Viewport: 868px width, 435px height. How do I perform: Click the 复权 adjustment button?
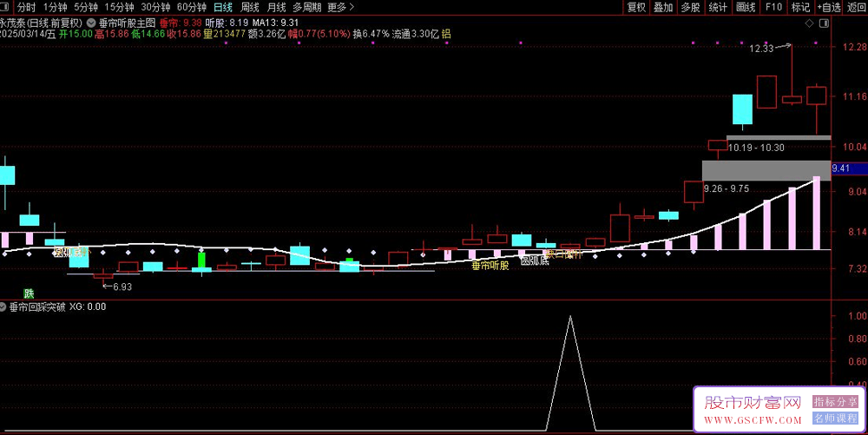pyautogui.click(x=636, y=7)
